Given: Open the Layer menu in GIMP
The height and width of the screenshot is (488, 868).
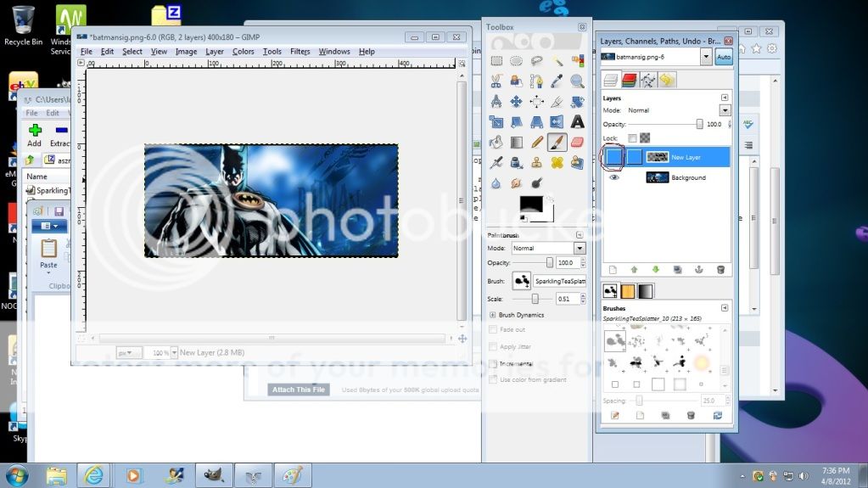Looking at the screenshot, I should pos(214,52).
